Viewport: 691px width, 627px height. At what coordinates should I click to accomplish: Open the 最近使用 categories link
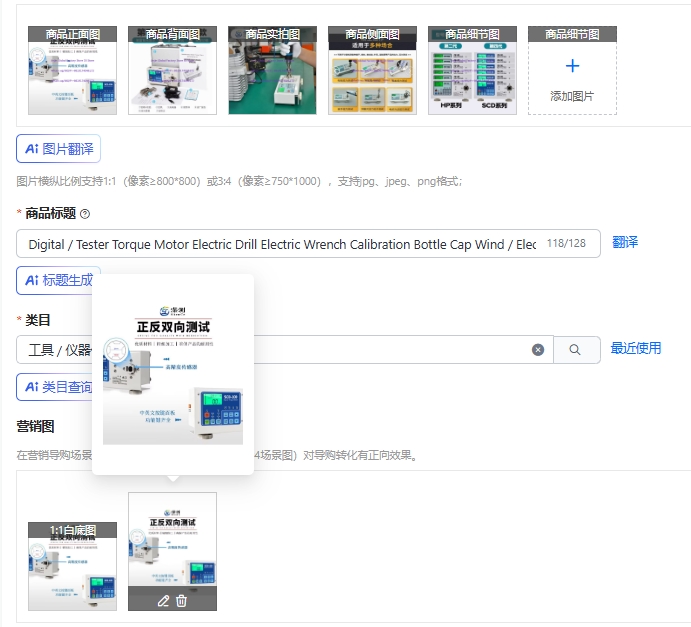pyautogui.click(x=635, y=349)
